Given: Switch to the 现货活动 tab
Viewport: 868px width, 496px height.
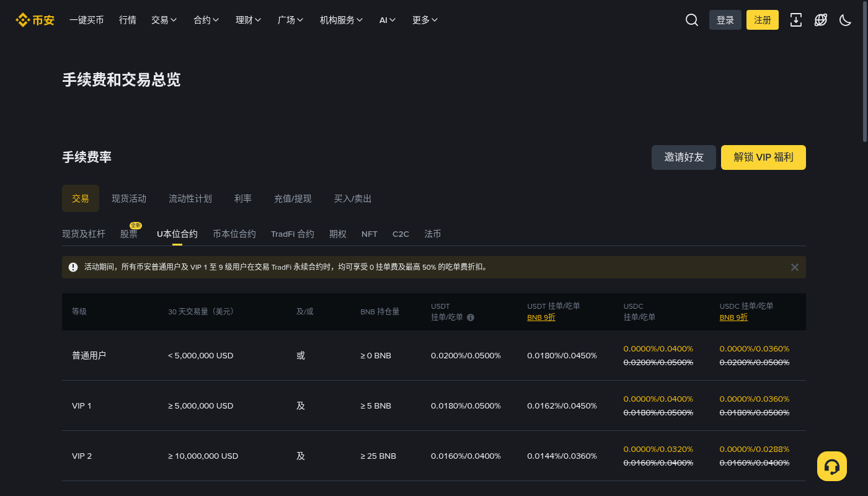Looking at the screenshot, I should 129,198.
